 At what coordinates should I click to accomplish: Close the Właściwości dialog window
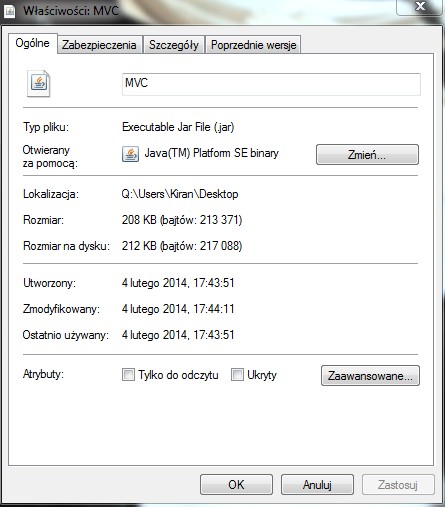[420, 6]
